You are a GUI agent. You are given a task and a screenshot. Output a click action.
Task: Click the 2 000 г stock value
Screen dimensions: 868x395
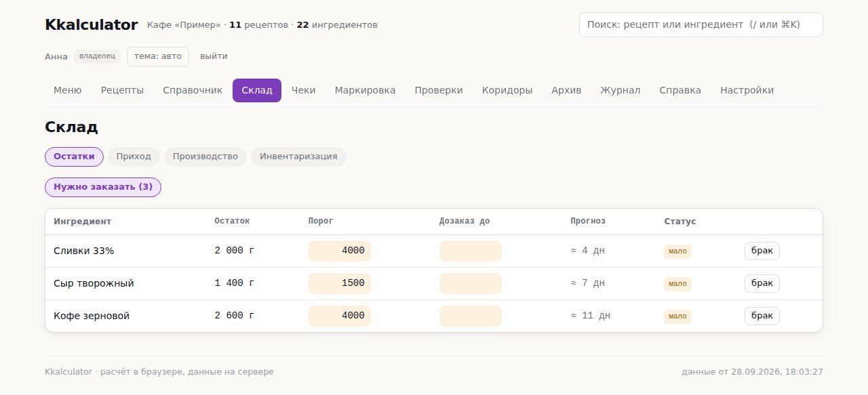[235, 251]
